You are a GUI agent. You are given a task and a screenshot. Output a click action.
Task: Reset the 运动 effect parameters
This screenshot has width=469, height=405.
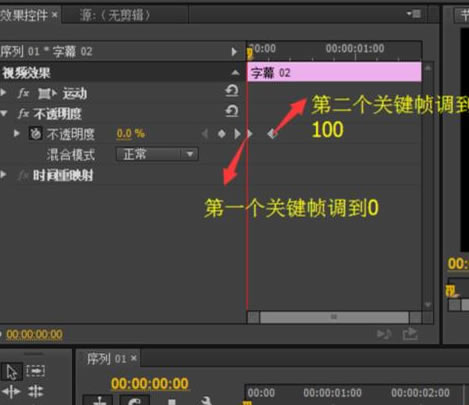232,90
